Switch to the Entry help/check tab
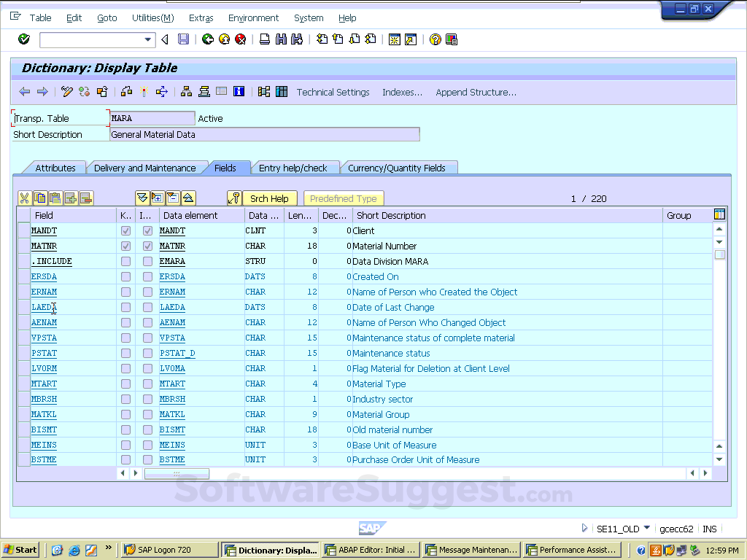This screenshot has height=560, width=747. pos(293,168)
